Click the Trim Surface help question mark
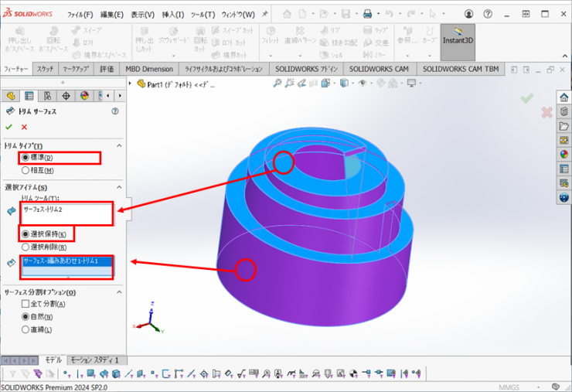Image resolution: width=572 pixels, height=392 pixels. 115,111
